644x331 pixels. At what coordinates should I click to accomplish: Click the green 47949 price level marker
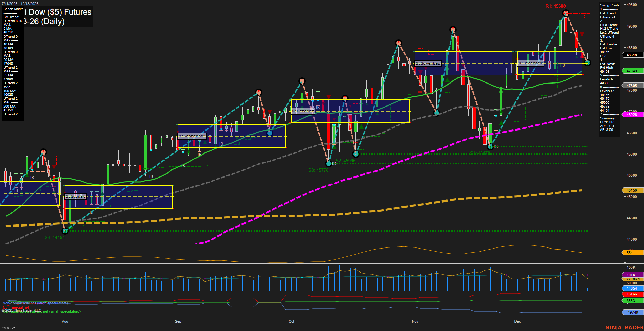click(632, 71)
